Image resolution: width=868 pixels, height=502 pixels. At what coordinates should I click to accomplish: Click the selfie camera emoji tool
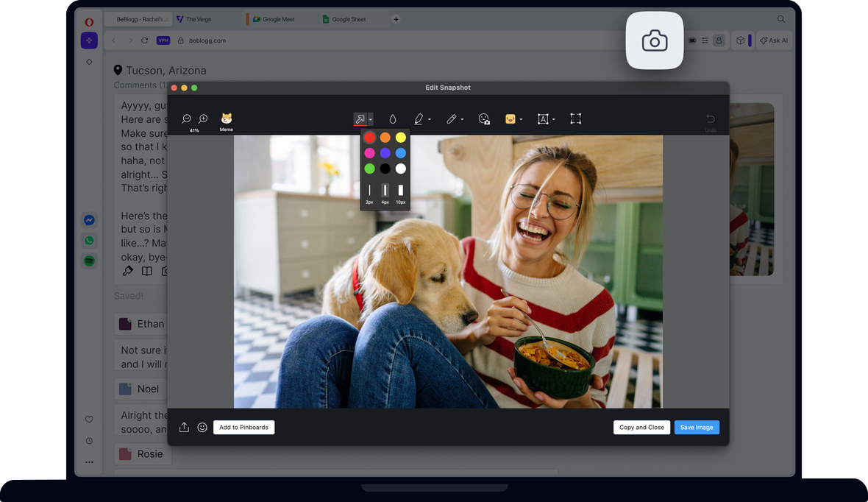483,119
